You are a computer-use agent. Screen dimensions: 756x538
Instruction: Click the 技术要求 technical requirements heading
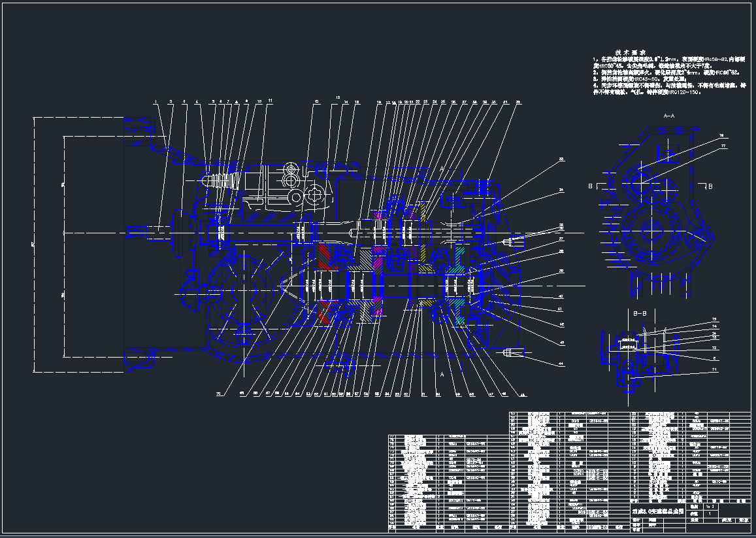[631, 51]
